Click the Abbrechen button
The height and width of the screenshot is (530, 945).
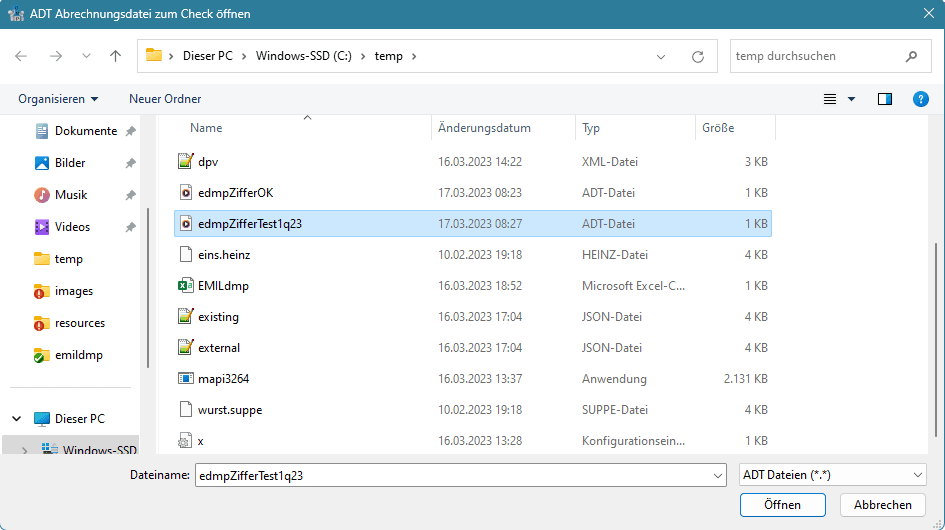point(882,505)
